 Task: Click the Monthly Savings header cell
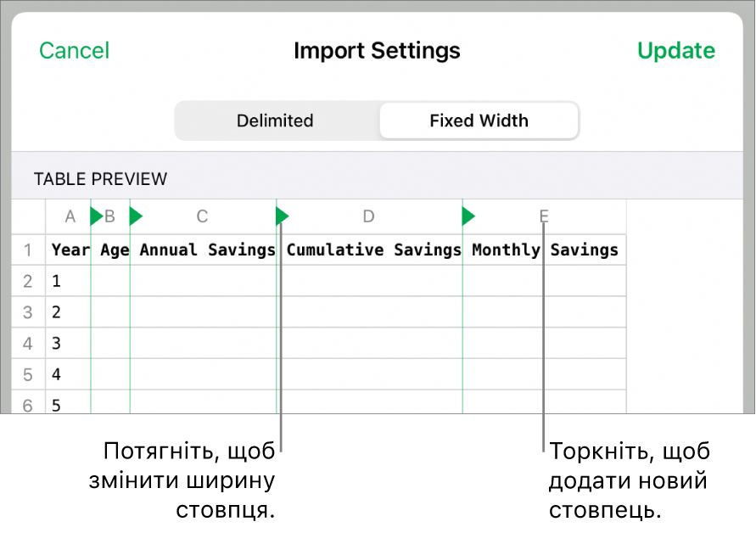[545, 250]
